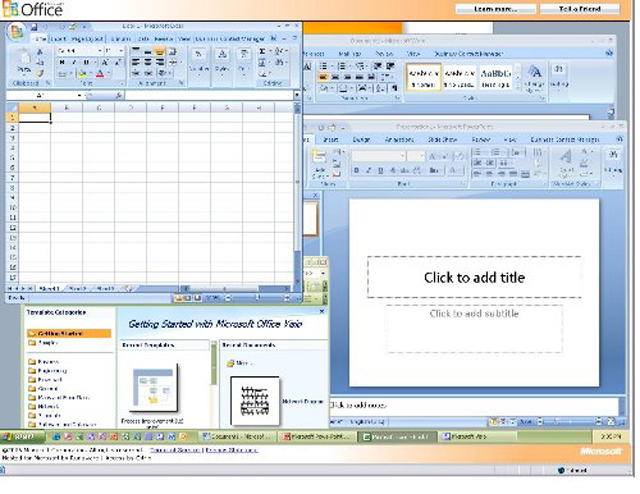
Task: Click Sort & Filter icon in Excel
Action: click(x=280, y=51)
